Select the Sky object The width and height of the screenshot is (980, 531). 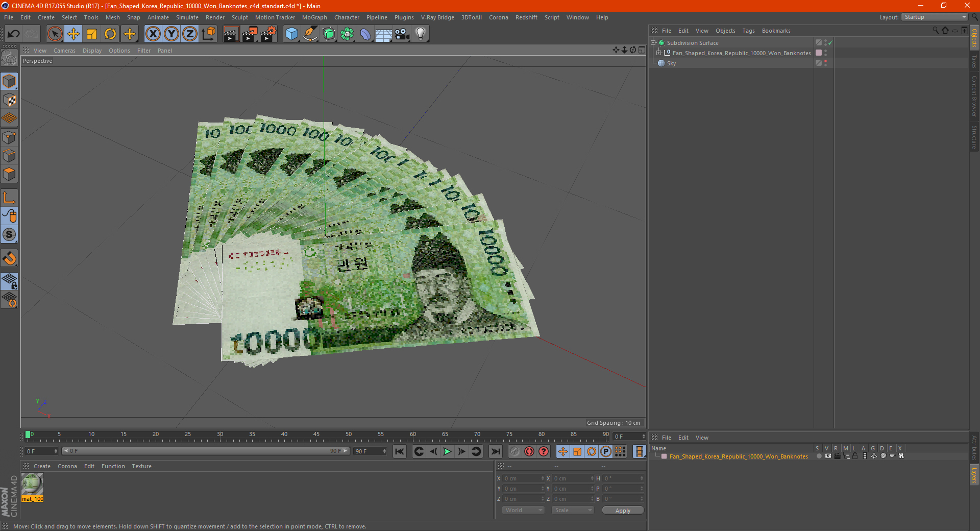coord(671,63)
